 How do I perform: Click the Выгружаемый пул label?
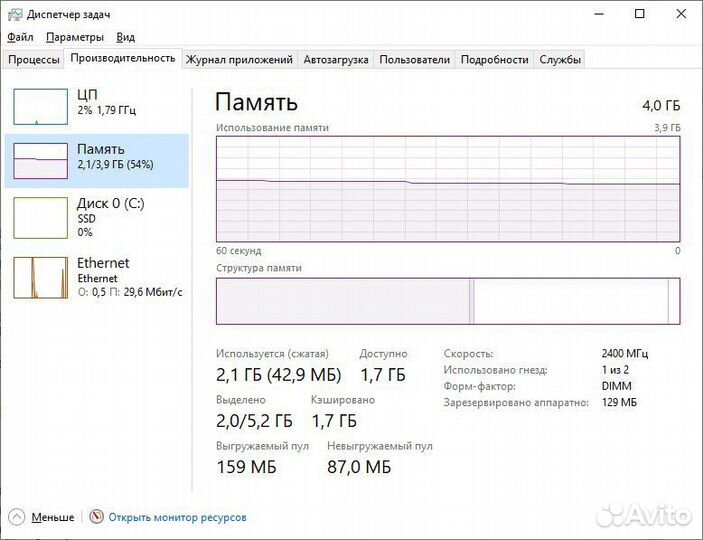262,446
